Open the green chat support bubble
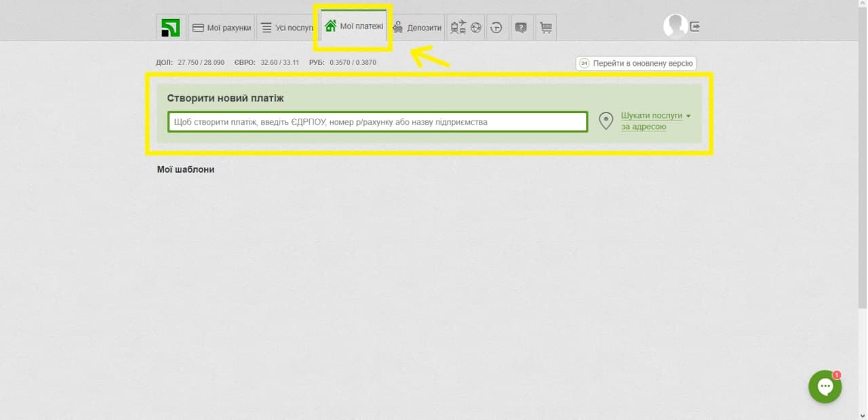Image resolution: width=868 pixels, height=420 pixels. pyautogui.click(x=825, y=386)
